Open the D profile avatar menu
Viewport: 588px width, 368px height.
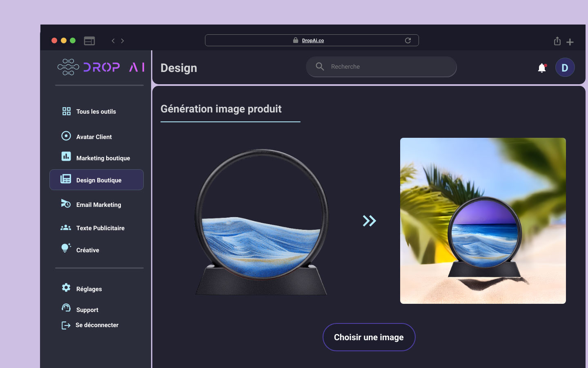pos(565,67)
